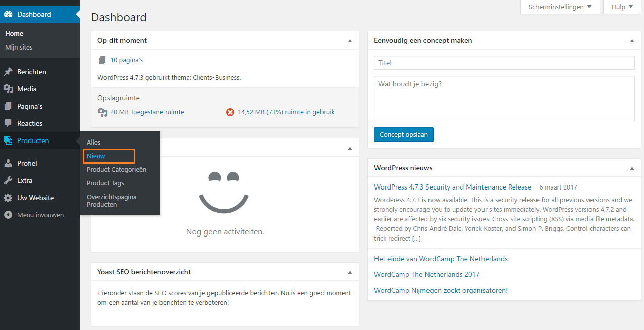The width and height of the screenshot is (644, 330).
Task: Click the Opslagruimte label
Action: click(x=119, y=98)
